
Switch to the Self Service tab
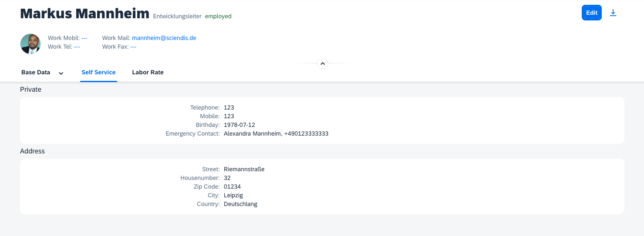click(98, 72)
